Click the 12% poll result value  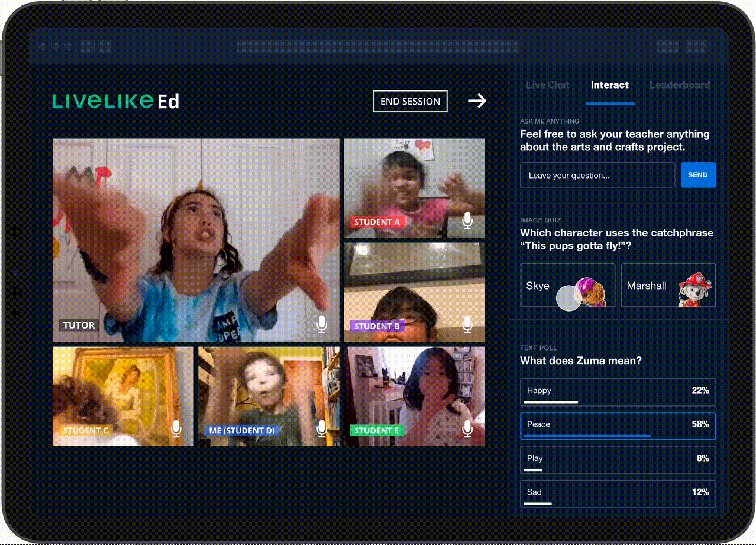(700, 492)
